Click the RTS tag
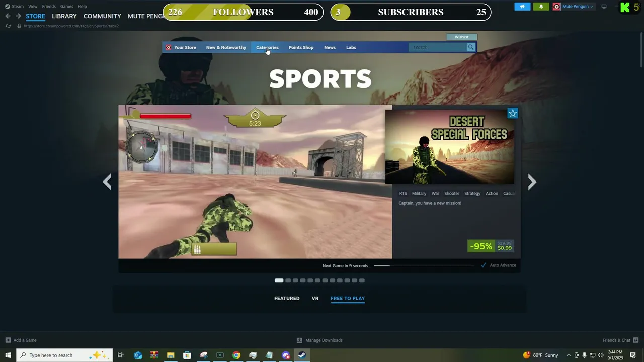644x362 pixels. 403,193
